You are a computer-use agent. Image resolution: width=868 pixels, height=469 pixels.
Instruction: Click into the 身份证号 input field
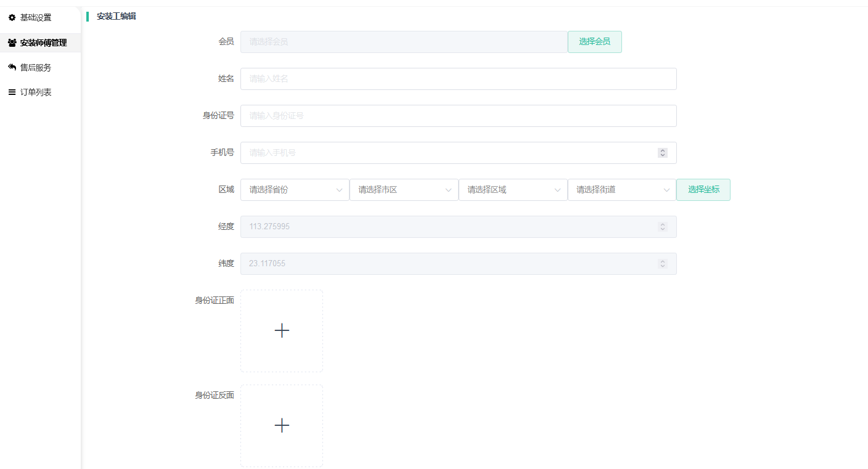(458, 116)
